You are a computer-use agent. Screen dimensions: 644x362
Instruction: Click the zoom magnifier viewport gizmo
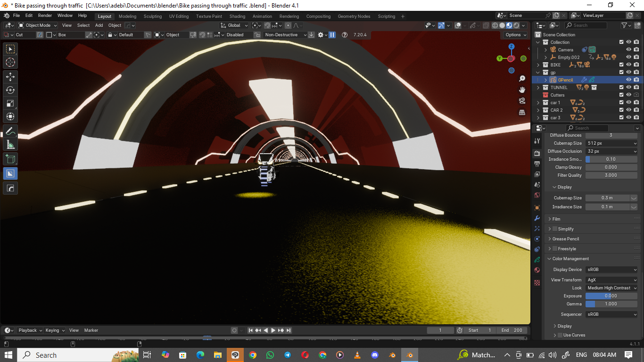[522, 79]
